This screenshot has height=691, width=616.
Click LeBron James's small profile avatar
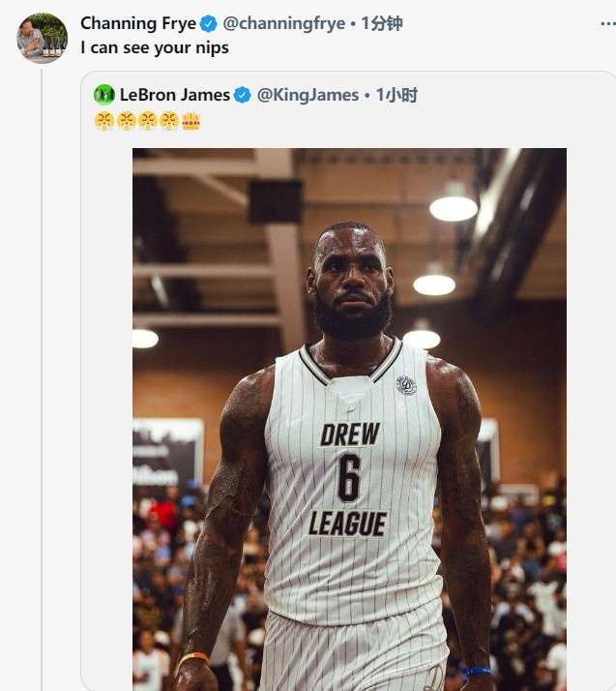click(x=104, y=95)
